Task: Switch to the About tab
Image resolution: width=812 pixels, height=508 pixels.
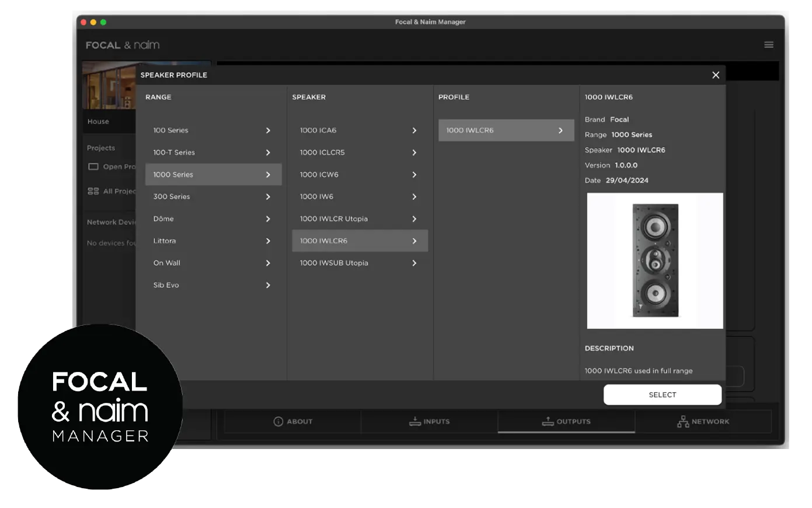Action: point(292,422)
